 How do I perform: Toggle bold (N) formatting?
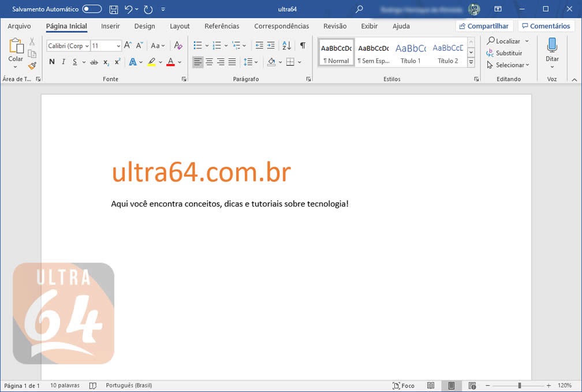(x=52, y=62)
